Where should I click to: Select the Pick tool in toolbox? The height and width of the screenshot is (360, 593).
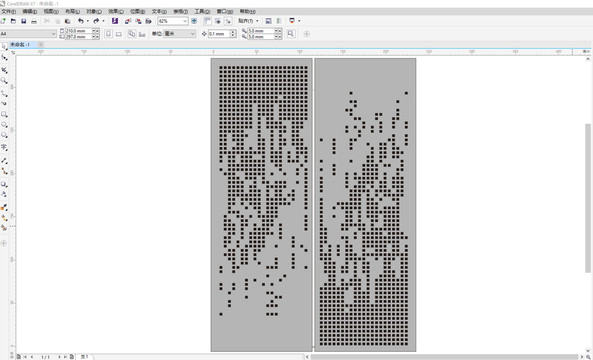[4, 47]
